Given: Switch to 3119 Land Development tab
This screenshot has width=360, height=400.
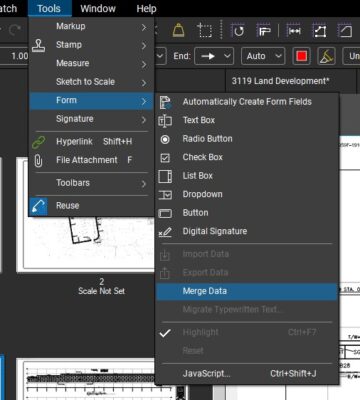Looking at the screenshot, I should click(281, 81).
